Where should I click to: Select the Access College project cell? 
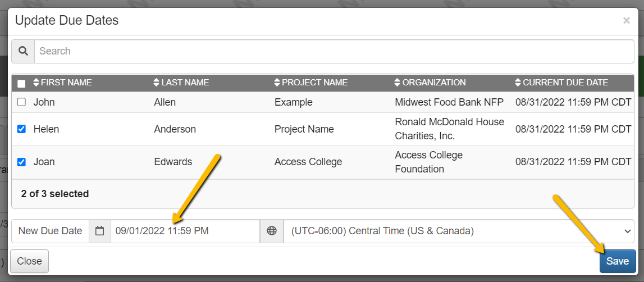(x=308, y=162)
